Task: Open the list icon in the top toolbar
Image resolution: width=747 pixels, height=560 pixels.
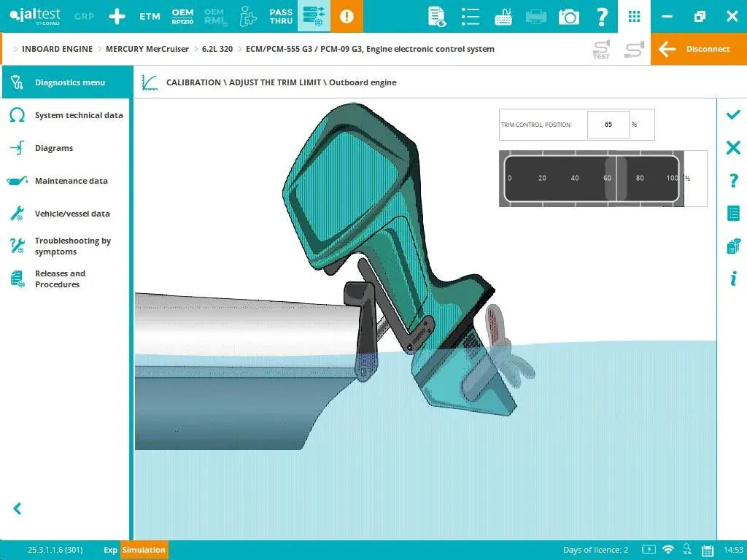Action: [471, 16]
